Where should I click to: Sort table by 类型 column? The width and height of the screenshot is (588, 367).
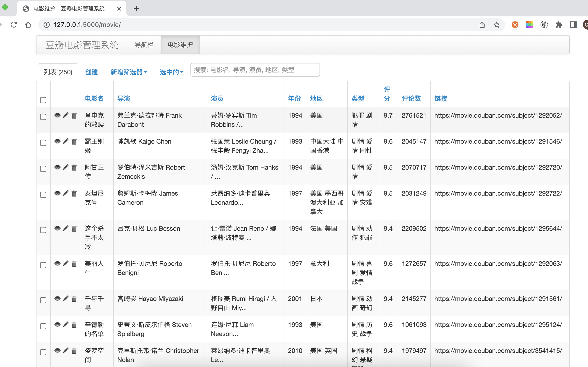point(358,98)
